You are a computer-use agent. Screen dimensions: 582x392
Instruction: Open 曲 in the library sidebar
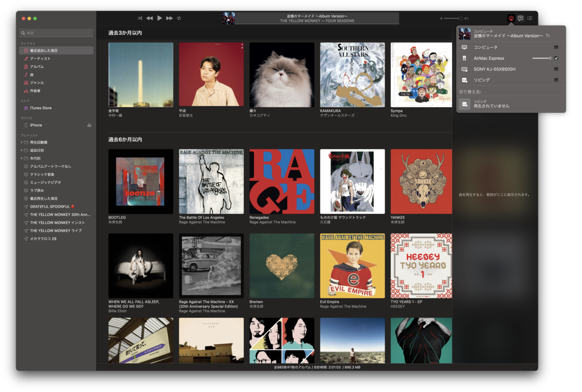[x=32, y=75]
